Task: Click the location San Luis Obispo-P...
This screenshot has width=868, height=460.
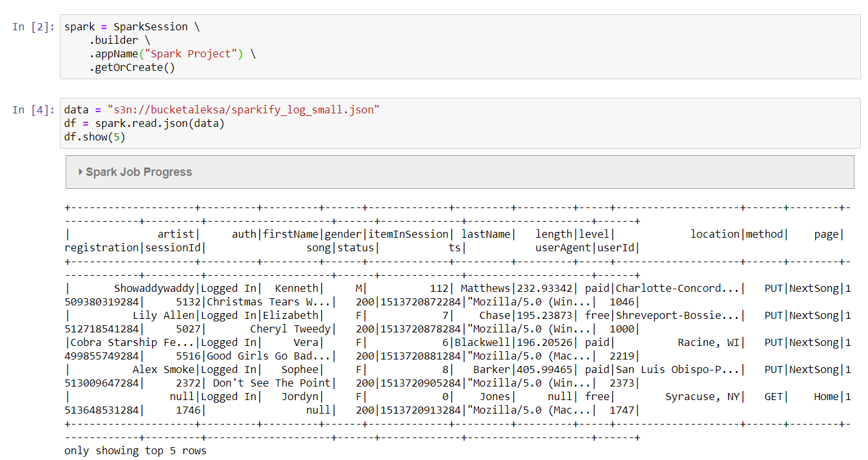Action: click(678, 370)
